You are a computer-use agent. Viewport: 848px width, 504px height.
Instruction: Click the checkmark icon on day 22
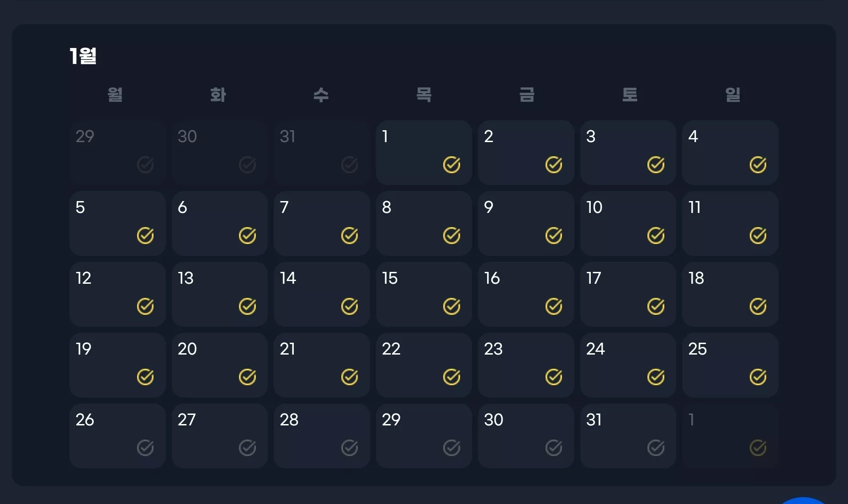pyautogui.click(x=451, y=377)
